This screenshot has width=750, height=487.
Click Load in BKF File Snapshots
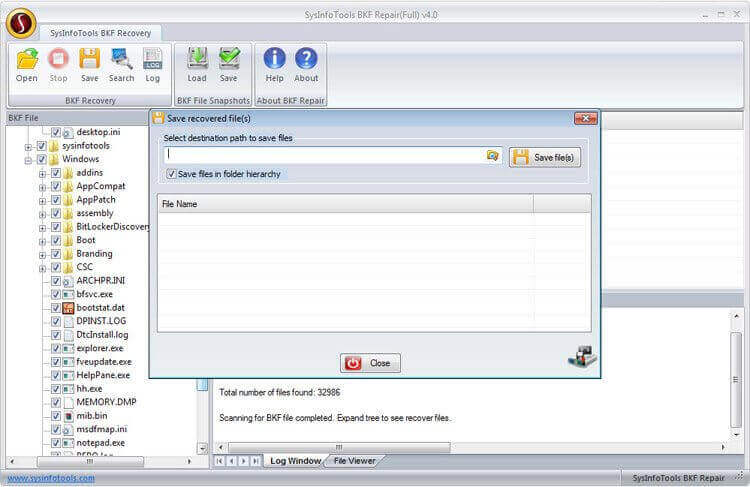coord(197,64)
